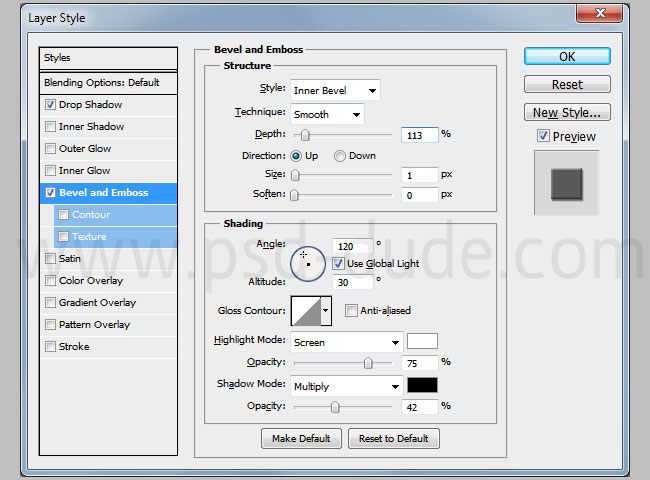Click the OK button
Screen dimensions: 650x480
tap(567, 56)
